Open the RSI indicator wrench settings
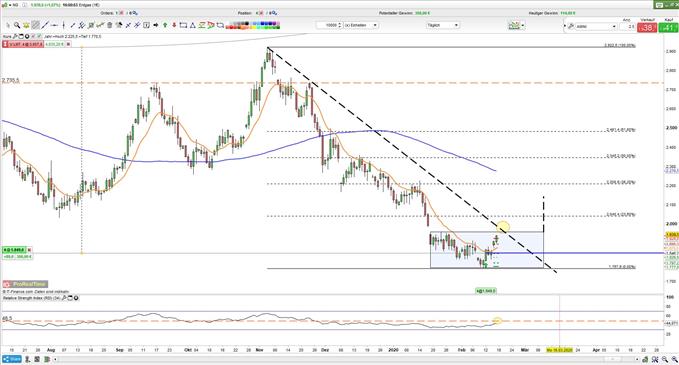 click(64, 298)
